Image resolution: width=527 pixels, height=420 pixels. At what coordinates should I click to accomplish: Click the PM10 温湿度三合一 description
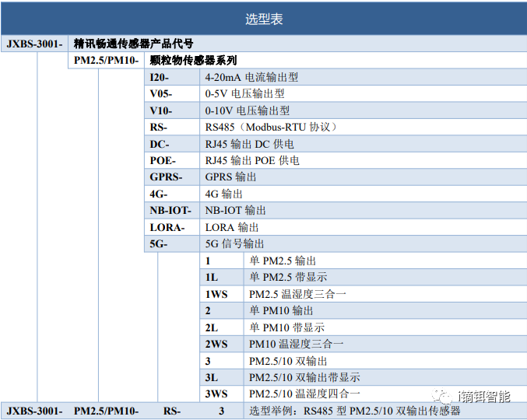tap(296, 344)
